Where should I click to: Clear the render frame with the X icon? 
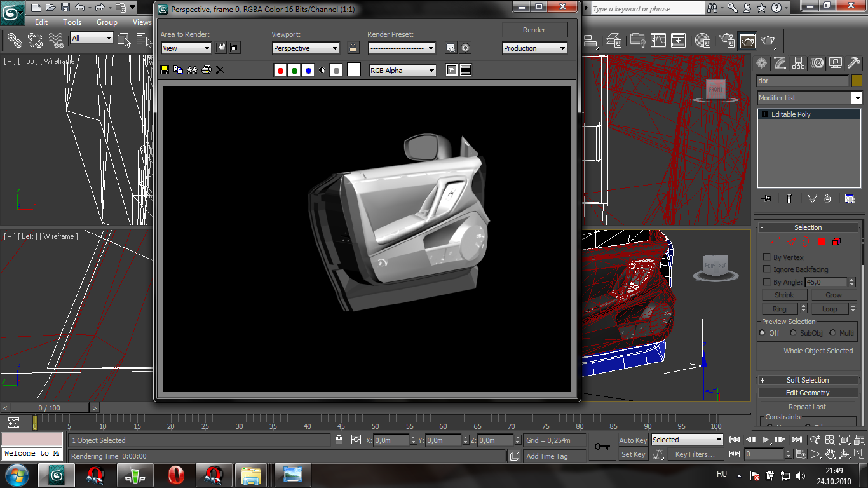[220, 70]
